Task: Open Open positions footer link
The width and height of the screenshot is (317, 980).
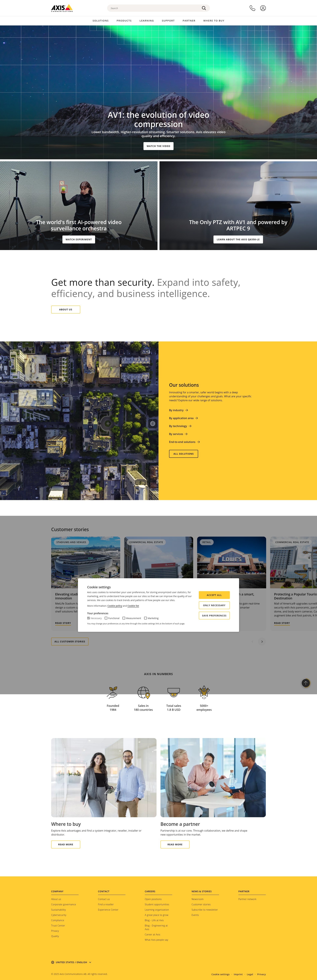Action: click(153, 899)
